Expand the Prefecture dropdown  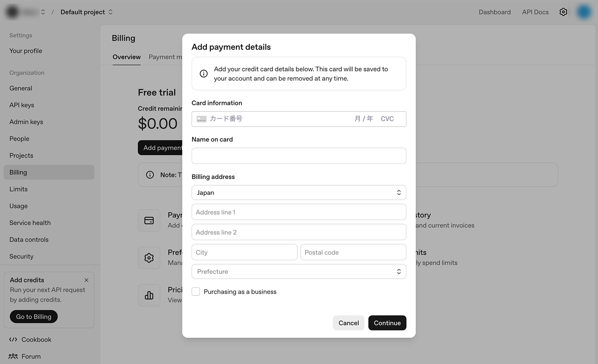coord(299,272)
